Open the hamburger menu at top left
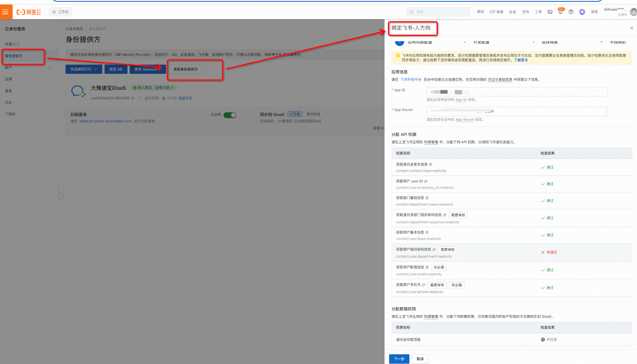 pyautogui.click(x=5, y=12)
